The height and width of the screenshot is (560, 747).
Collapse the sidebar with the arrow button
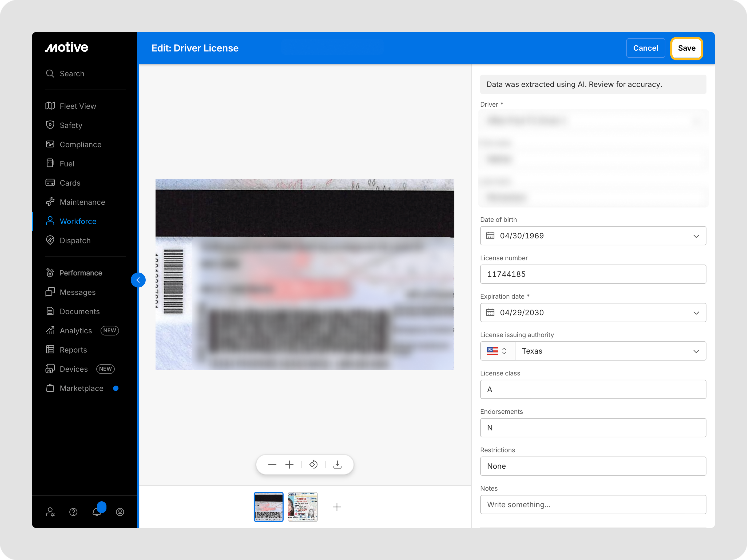coord(138,280)
